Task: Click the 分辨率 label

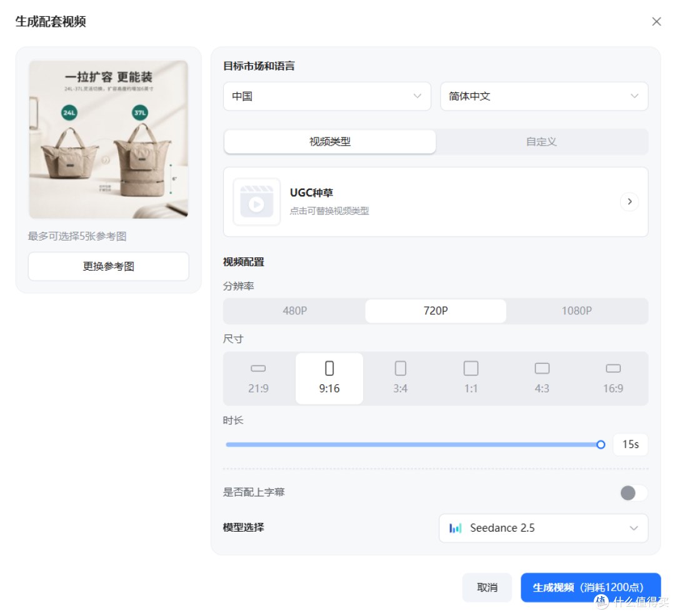Action: pyautogui.click(x=239, y=286)
